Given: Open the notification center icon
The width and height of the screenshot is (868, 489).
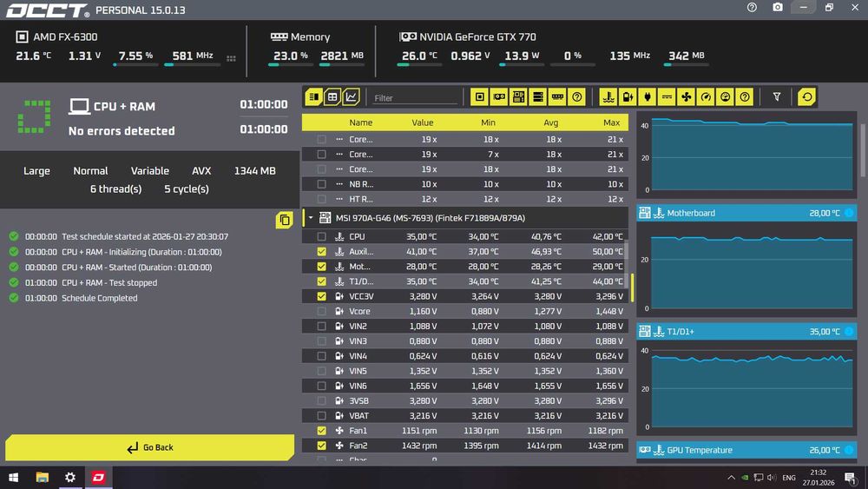Looking at the screenshot, I should point(851,478).
